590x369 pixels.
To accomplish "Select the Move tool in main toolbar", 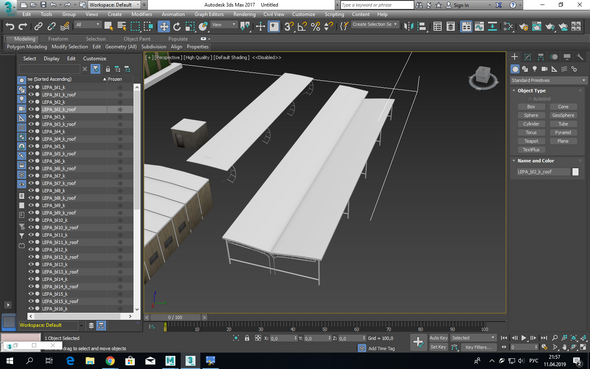I will [164, 26].
